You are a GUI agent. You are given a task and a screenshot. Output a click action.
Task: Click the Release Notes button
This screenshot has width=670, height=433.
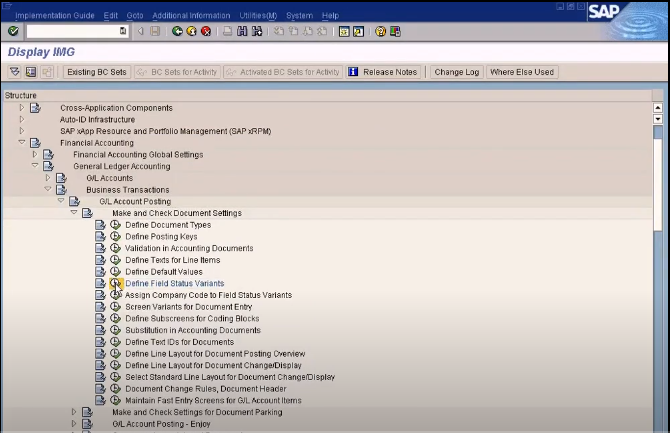383,72
